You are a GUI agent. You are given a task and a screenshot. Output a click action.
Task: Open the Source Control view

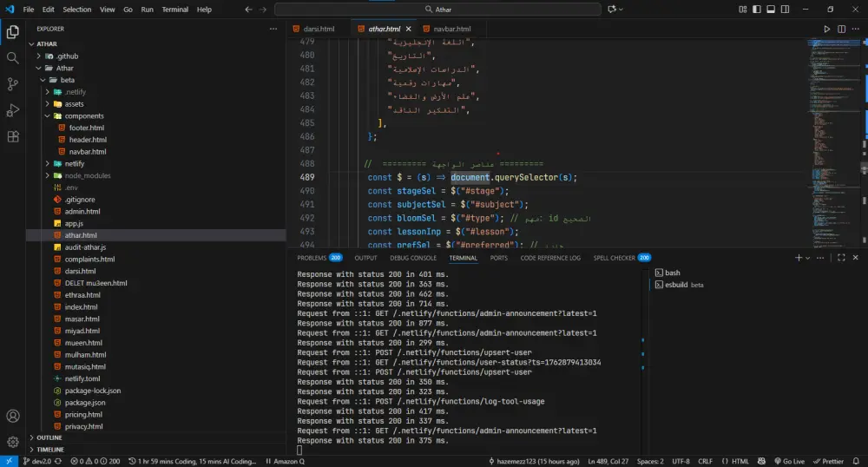(13, 84)
